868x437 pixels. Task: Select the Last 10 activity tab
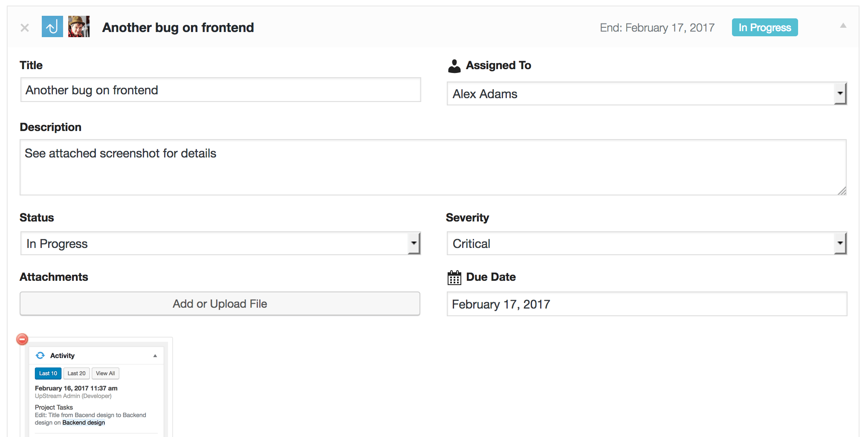(48, 373)
